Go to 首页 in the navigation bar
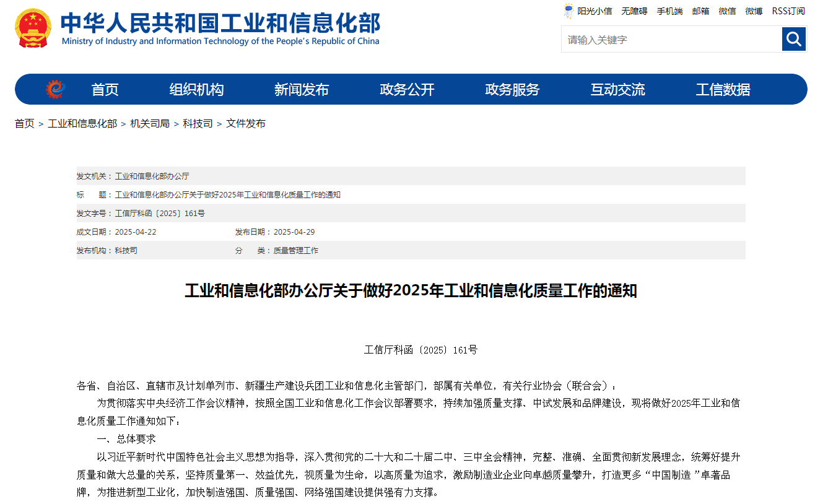Screen dimensions: 828x504 [105, 89]
